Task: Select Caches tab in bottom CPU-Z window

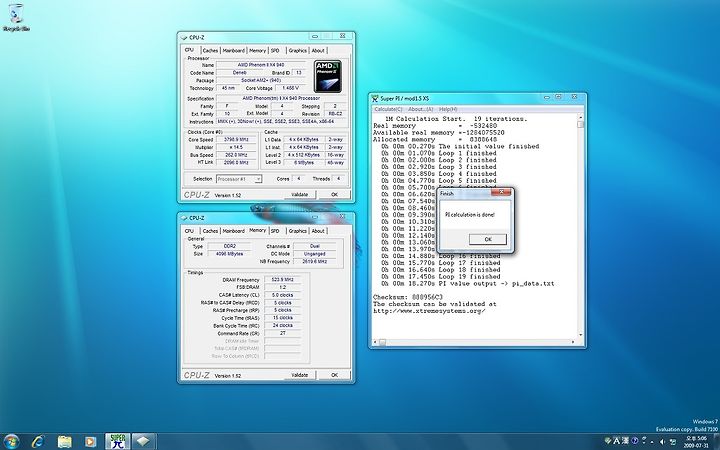Action: (210, 231)
